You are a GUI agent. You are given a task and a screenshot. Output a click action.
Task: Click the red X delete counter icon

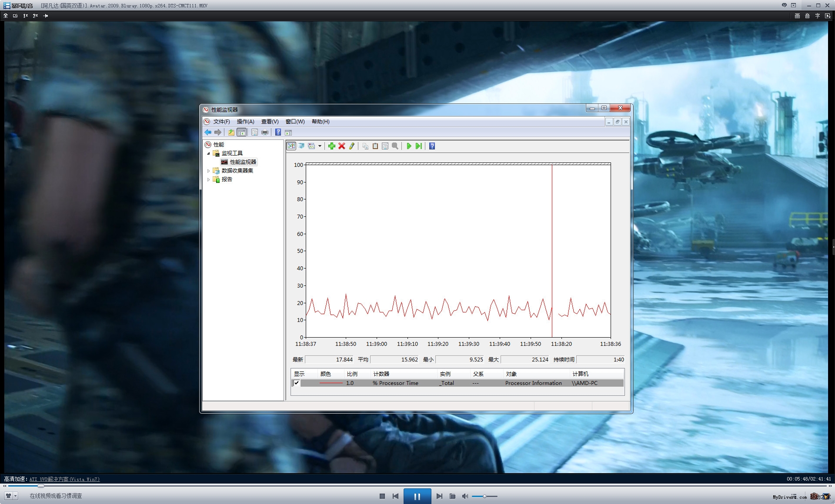click(342, 146)
